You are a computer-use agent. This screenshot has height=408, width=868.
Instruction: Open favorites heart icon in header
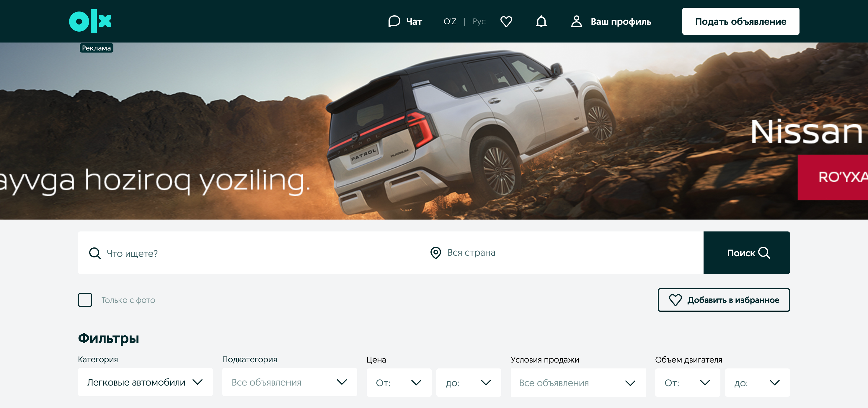click(506, 21)
